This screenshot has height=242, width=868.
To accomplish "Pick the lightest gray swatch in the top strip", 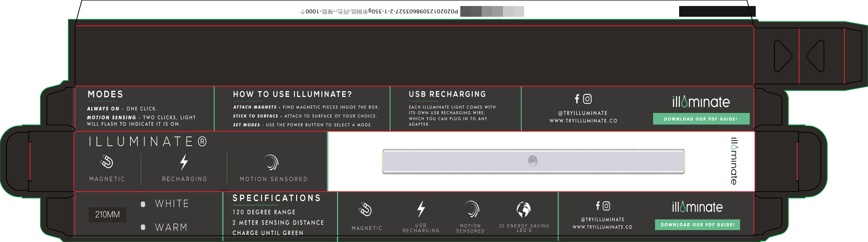I will click(x=519, y=11).
